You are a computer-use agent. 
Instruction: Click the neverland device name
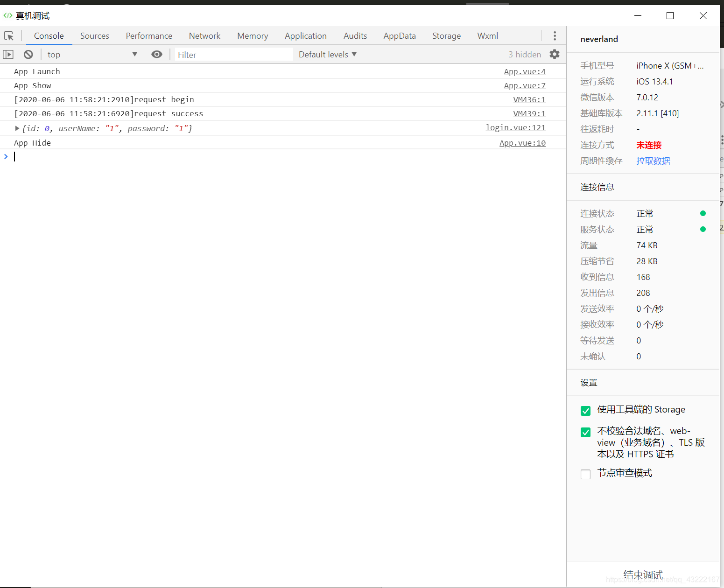pyautogui.click(x=599, y=39)
